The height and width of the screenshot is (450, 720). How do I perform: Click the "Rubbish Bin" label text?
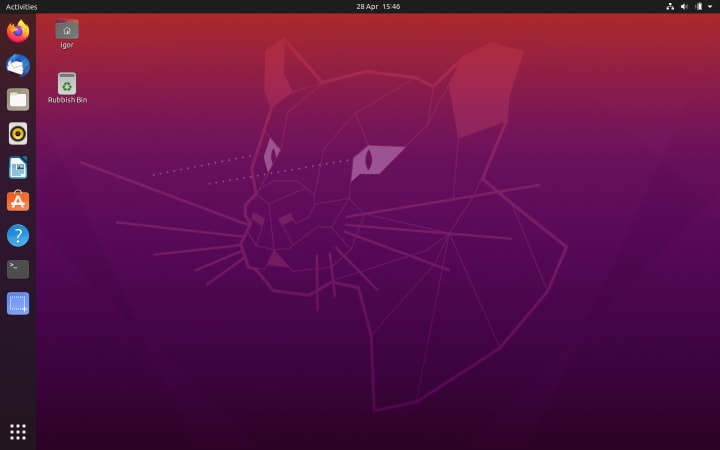[68, 100]
